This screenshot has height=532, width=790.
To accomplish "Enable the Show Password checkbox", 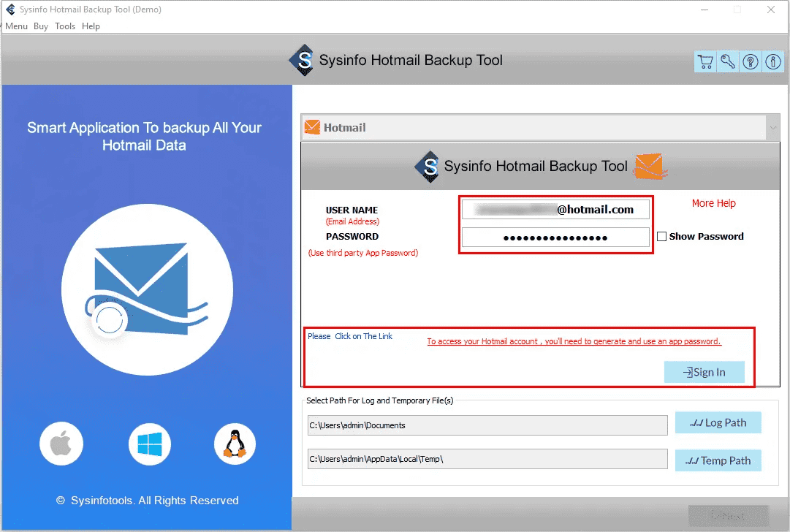I will pyautogui.click(x=661, y=236).
